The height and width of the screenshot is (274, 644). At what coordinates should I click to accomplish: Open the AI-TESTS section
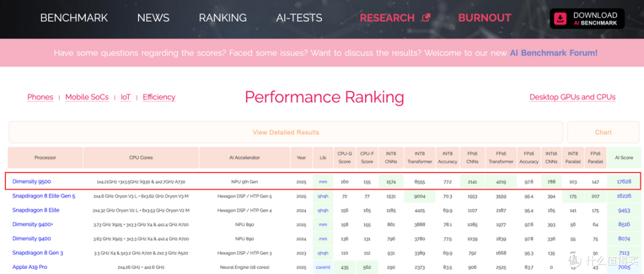[299, 18]
